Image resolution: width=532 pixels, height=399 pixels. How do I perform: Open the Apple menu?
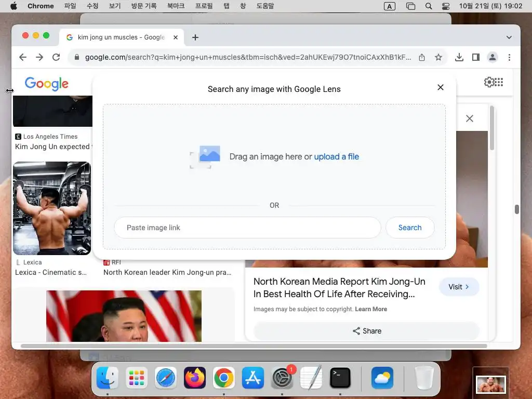pos(14,6)
